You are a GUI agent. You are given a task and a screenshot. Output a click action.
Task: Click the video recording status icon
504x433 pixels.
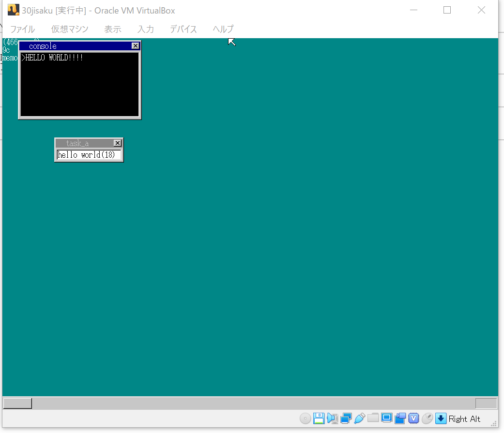click(400, 418)
